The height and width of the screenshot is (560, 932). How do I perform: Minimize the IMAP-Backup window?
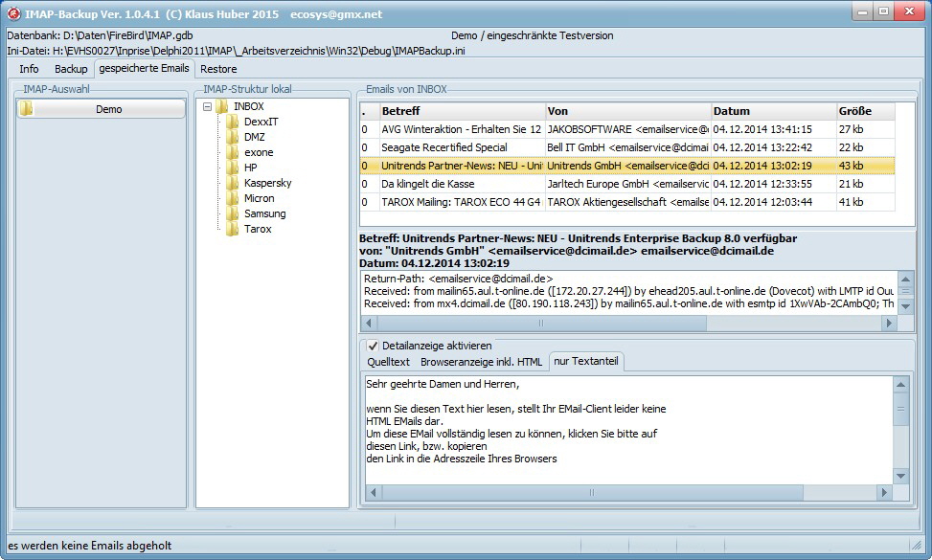pyautogui.click(x=862, y=11)
